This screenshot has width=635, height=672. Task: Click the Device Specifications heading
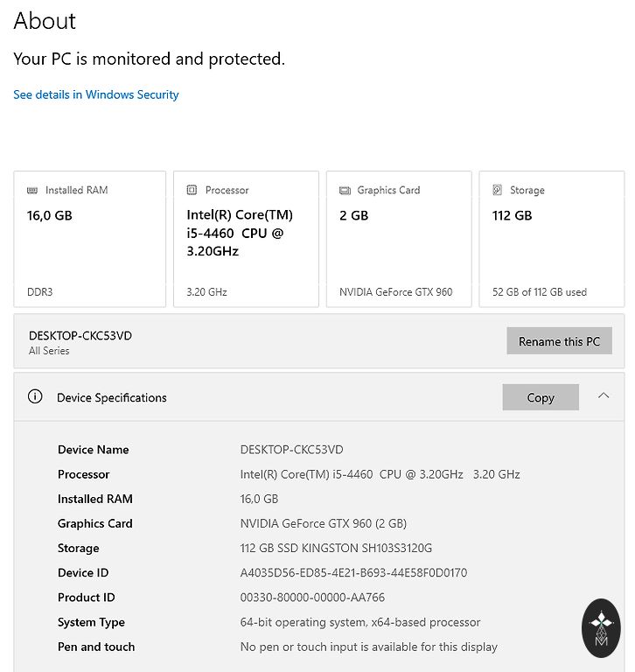coord(112,397)
